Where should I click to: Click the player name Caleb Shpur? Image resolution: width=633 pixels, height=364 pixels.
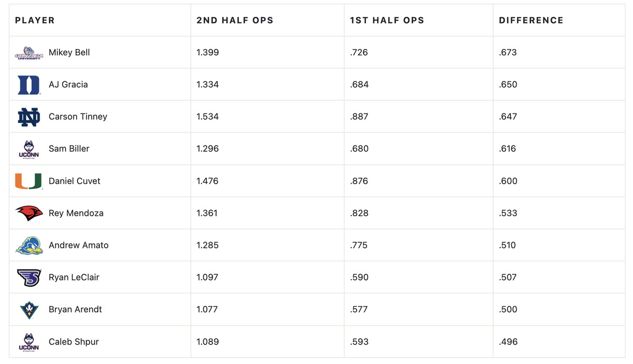74,342
